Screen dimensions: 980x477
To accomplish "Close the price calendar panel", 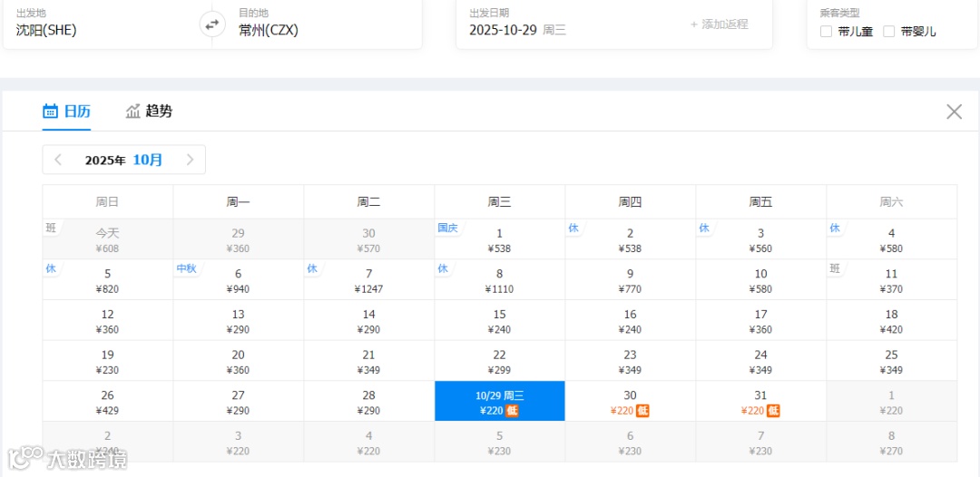I will point(954,112).
